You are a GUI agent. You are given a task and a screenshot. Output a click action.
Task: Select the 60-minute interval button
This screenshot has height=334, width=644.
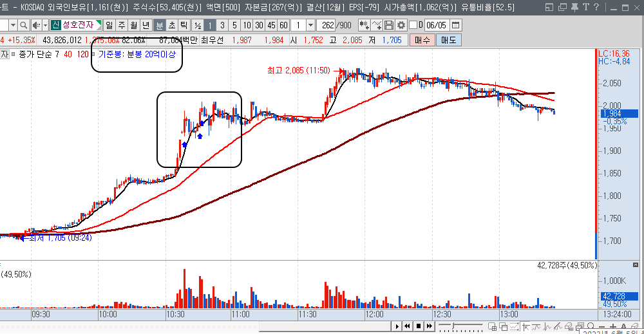coord(284,26)
